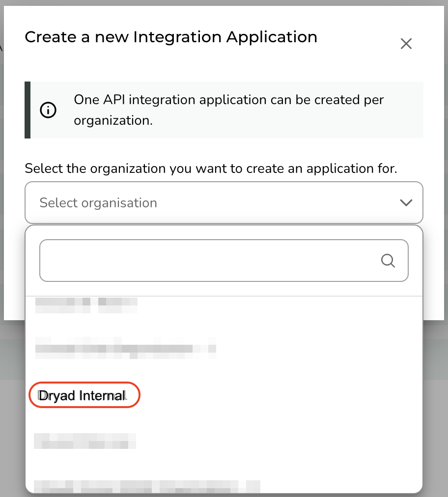Screen dimensions: 448x497
Task: Click the One API integration notice text
Action: (x=228, y=110)
